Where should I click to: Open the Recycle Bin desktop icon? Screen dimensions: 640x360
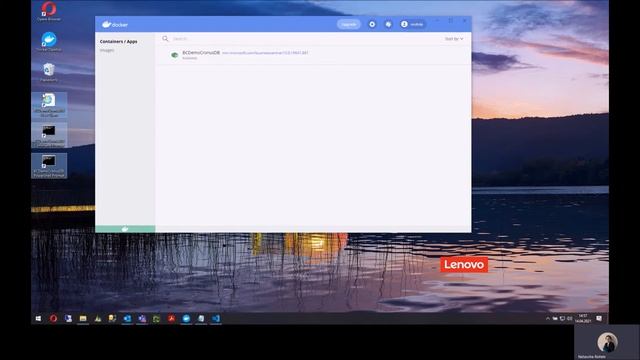(49, 72)
